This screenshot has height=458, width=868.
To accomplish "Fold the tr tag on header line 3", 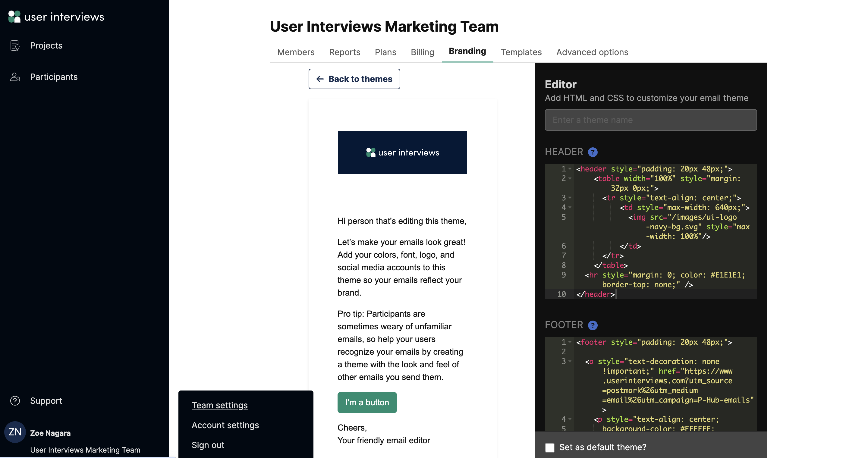I will click(570, 198).
